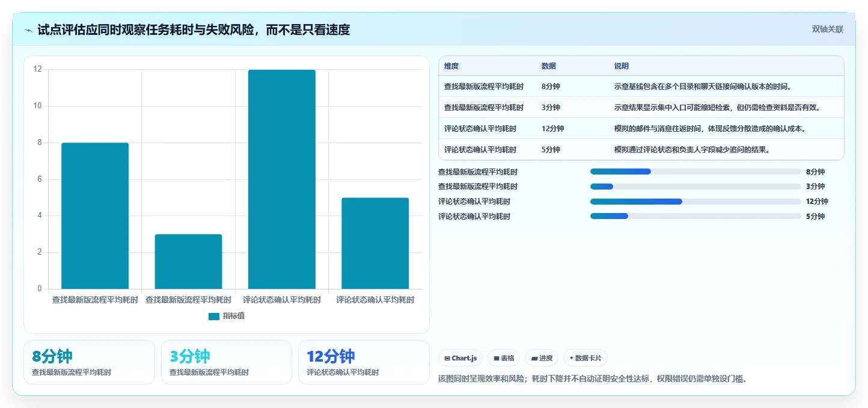Click the 维度 table column header
The height and width of the screenshot is (408, 868).
(451, 66)
